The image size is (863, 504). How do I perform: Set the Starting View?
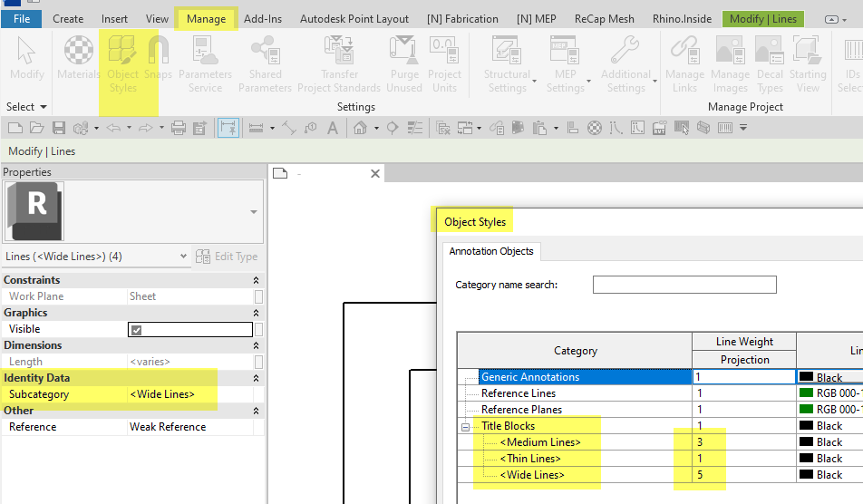pos(808,63)
